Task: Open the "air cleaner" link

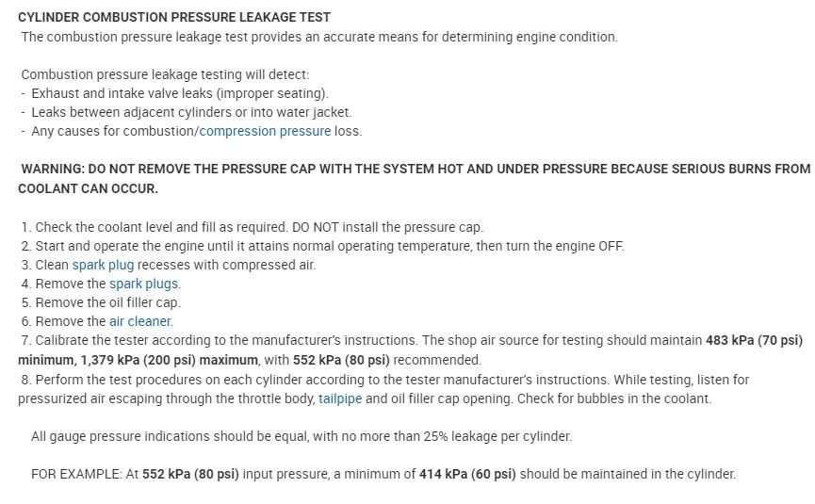Action: pyautogui.click(x=139, y=321)
